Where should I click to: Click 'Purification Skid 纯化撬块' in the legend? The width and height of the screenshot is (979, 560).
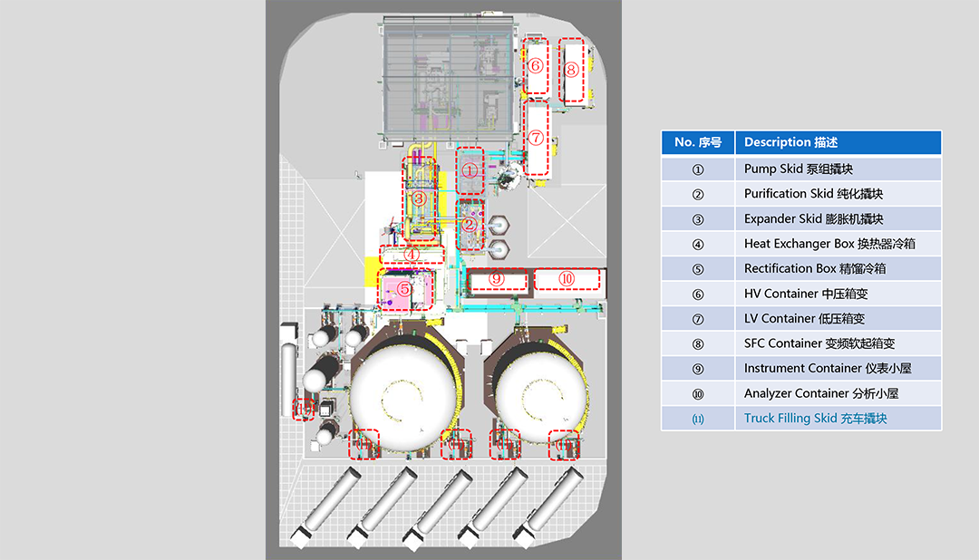[x=813, y=194]
